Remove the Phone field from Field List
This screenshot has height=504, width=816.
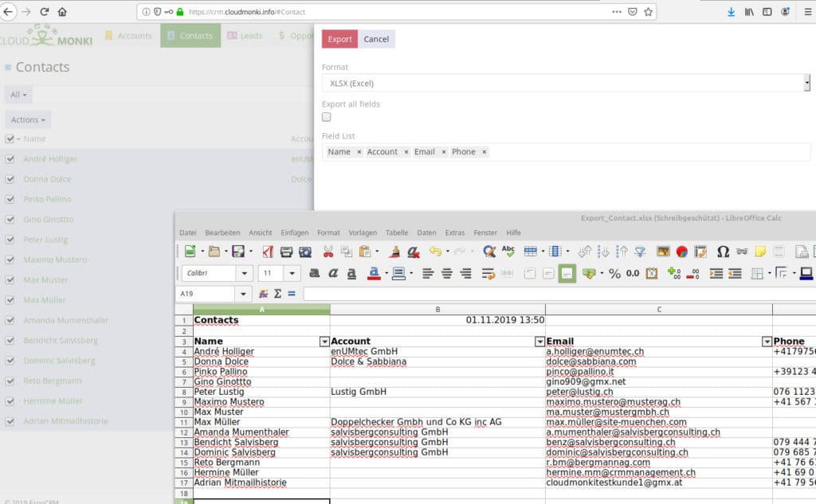pyautogui.click(x=484, y=152)
